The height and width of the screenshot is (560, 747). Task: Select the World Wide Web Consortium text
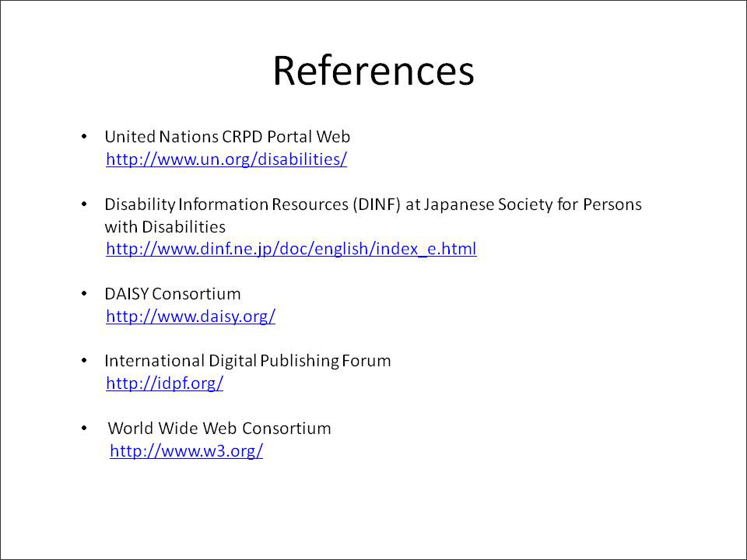pyautogui.click(x=219, y=428)
